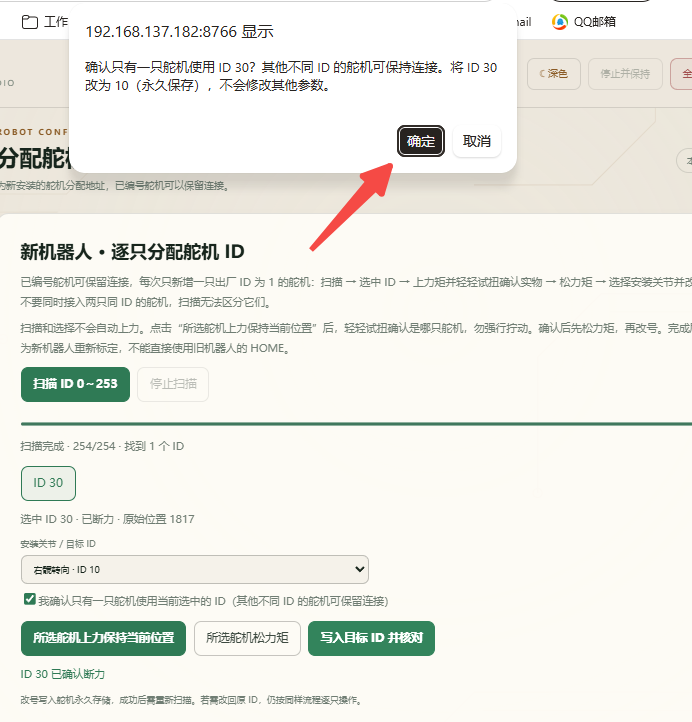This screenshot has width=692, height=722.
Task: Select the ID 30 servo chip
Action: pos(48,483)
